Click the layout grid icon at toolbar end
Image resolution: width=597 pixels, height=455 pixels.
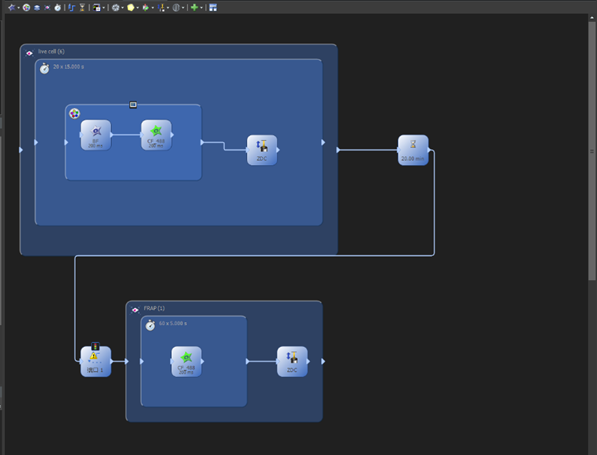click(x=213, y=7)
